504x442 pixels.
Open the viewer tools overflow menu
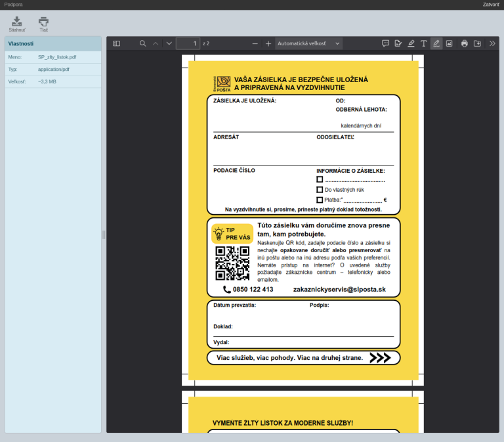(x=492, y=43)
